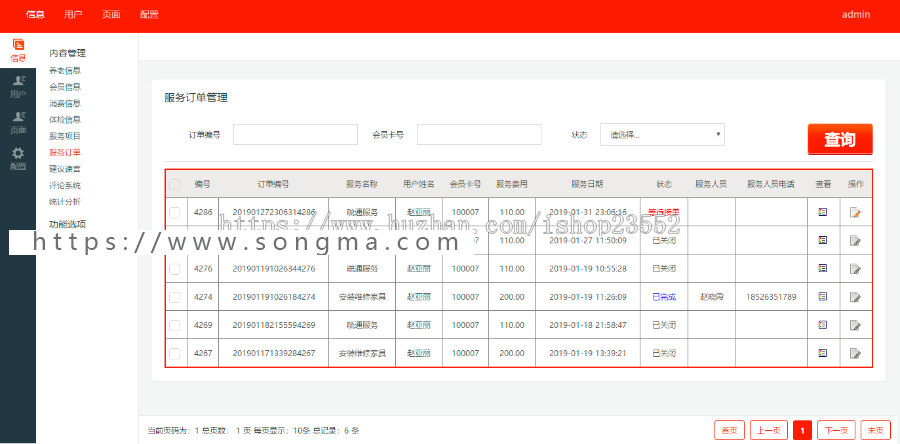Click order number 201901182155594269
Viewport: 900px width, 444px height.
point(274,325)
